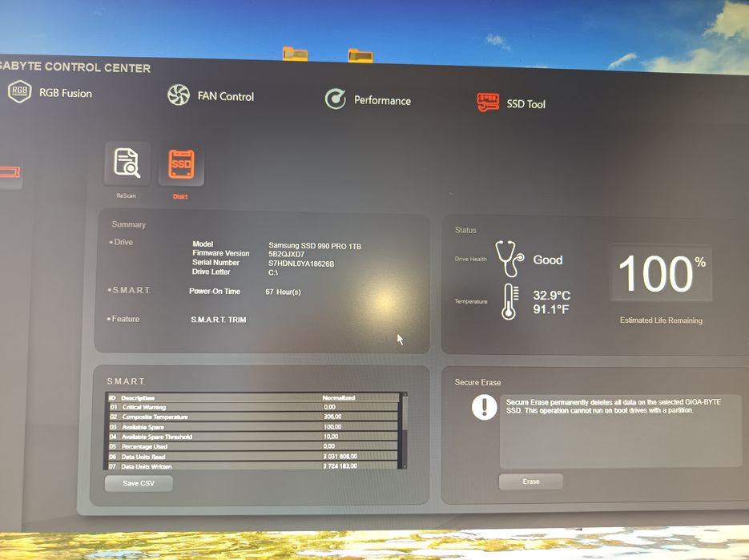Select the red SSD Tool icon
The image size is (749, 560).
(x=488, y=103)
